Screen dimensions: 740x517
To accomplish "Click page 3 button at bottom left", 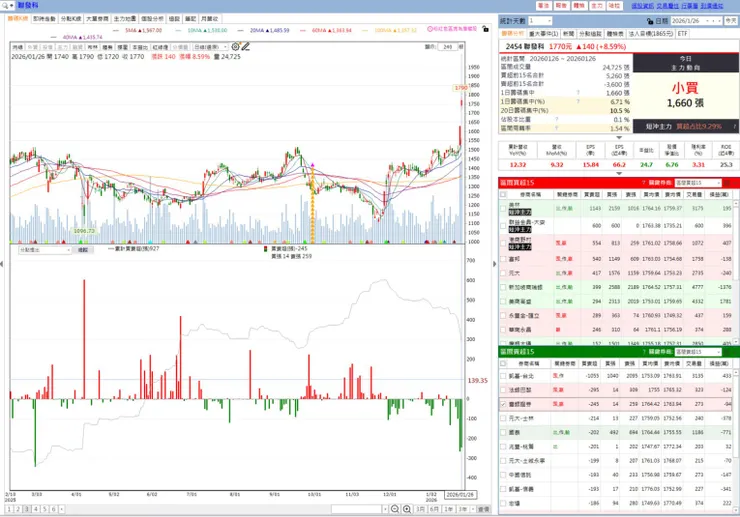I will [27, 509].
